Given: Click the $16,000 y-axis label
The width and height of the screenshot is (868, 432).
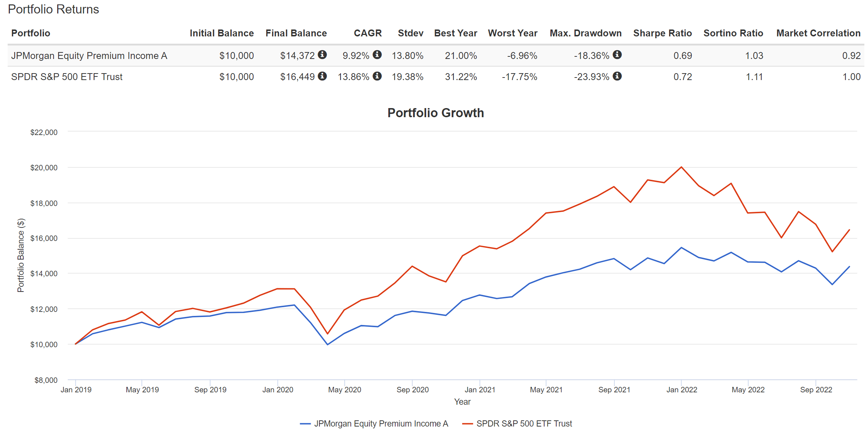Looking at the screenshot, I should coord(44,238).
